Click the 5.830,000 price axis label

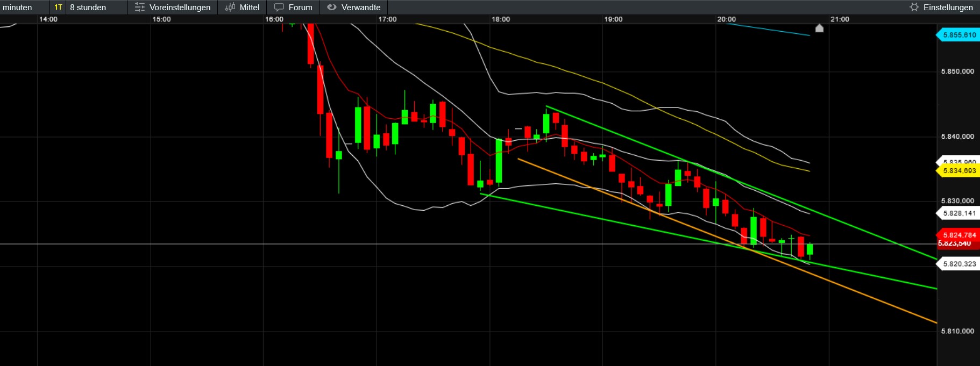[957, 200]
